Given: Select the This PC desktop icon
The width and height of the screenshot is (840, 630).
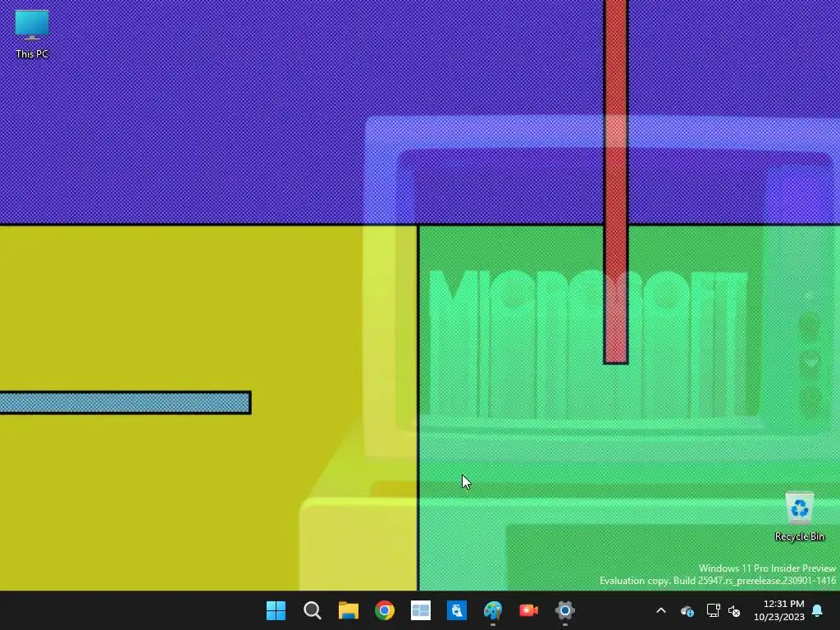Looking at the screenshot, I should (32, 34).
